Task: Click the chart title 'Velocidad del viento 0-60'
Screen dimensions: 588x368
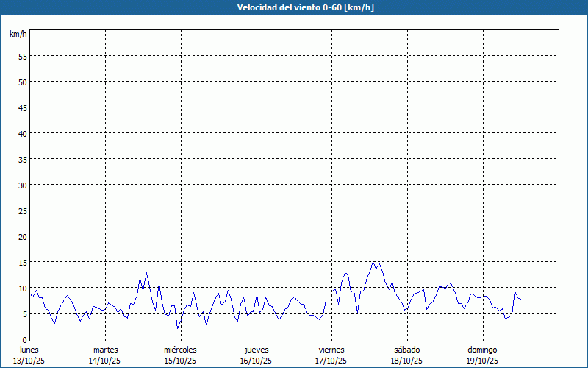Action: click(x=294, y=7)
